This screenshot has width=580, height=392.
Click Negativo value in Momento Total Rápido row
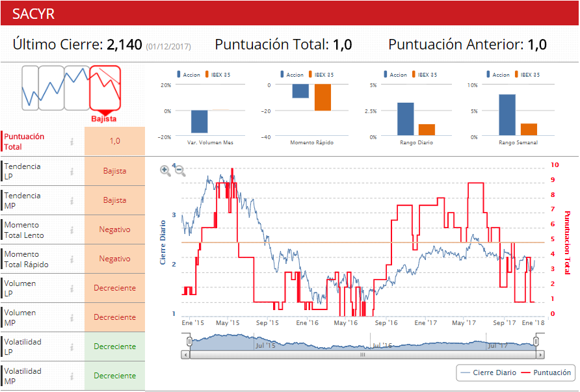click(x=114, y=259)
